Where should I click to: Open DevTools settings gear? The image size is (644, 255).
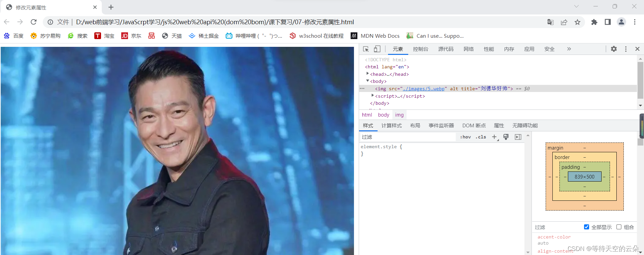[614, 49]
